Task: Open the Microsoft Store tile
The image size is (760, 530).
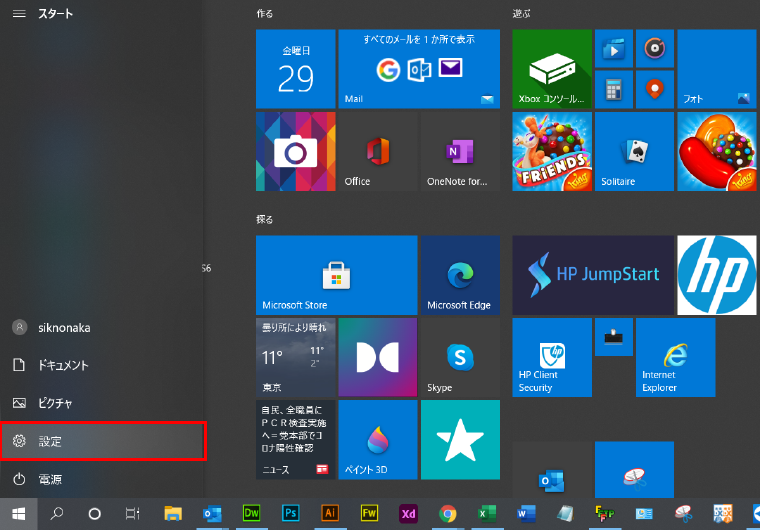Action: [337, 275]
